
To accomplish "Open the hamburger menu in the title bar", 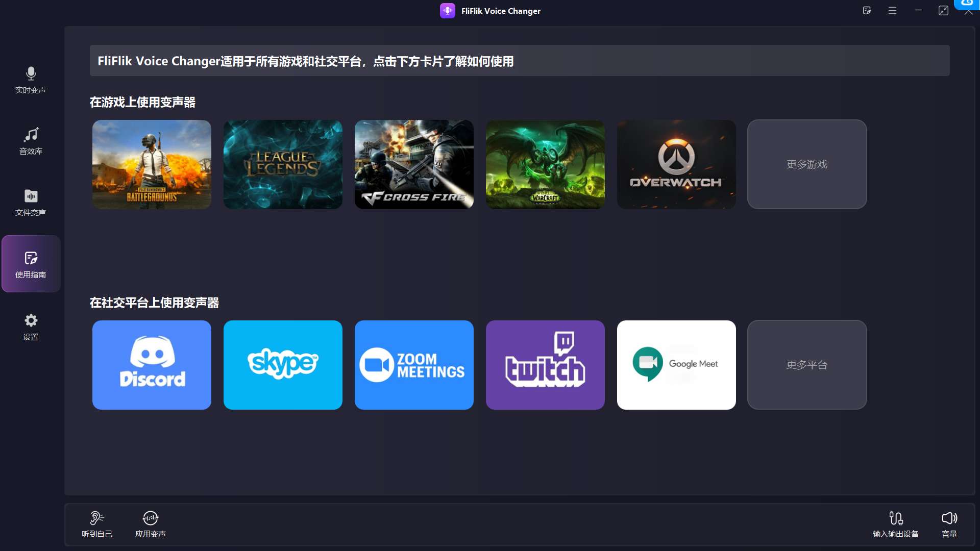I will pyautogui.click(x=892, y=10).
